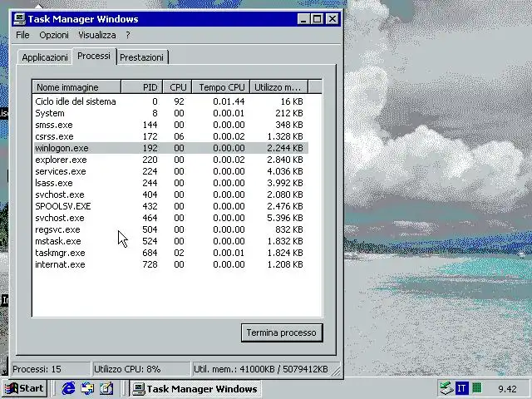The width and height of the screenshot is (532, 399).
Task: Click Task Manager icon in title bar
Action: [20, 19]
